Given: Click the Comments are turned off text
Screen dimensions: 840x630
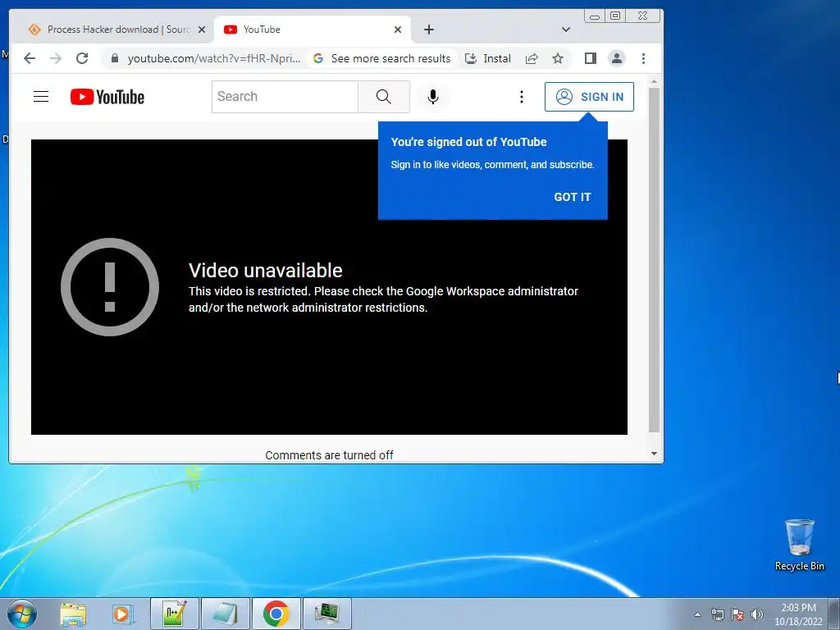Looking at the screenshot, I should coord(329,455).
